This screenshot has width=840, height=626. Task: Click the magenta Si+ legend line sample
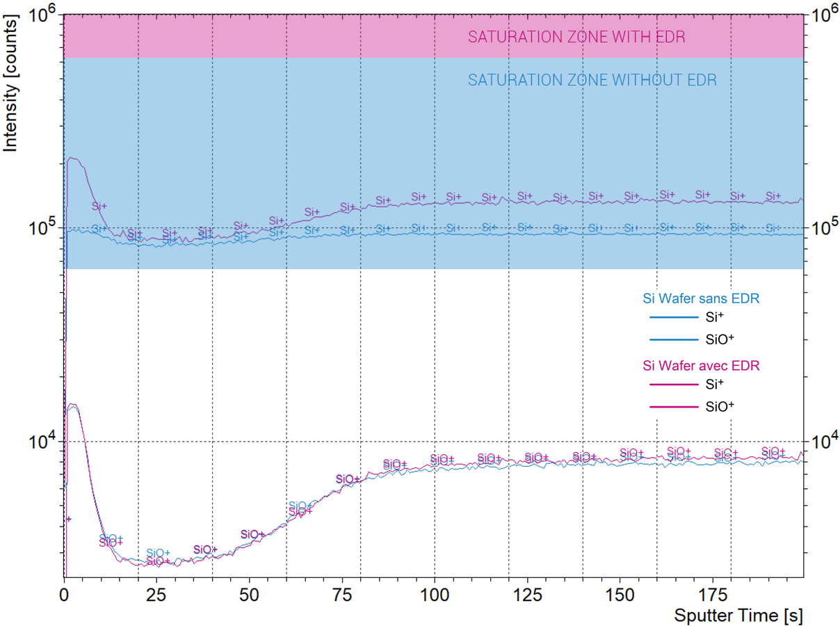pos(672,385)
